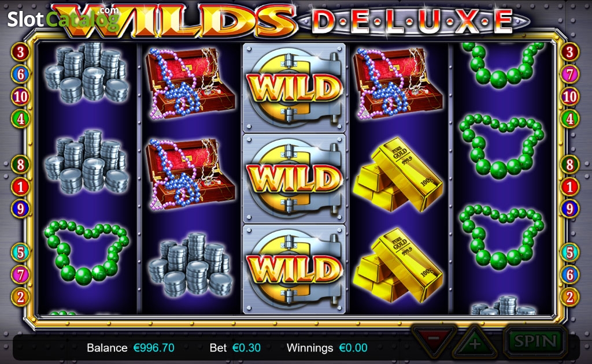The height and width of the screenshot is (364, 592).
Task: Click the middle gold bars symbol
Action: [x=398, y=174]
